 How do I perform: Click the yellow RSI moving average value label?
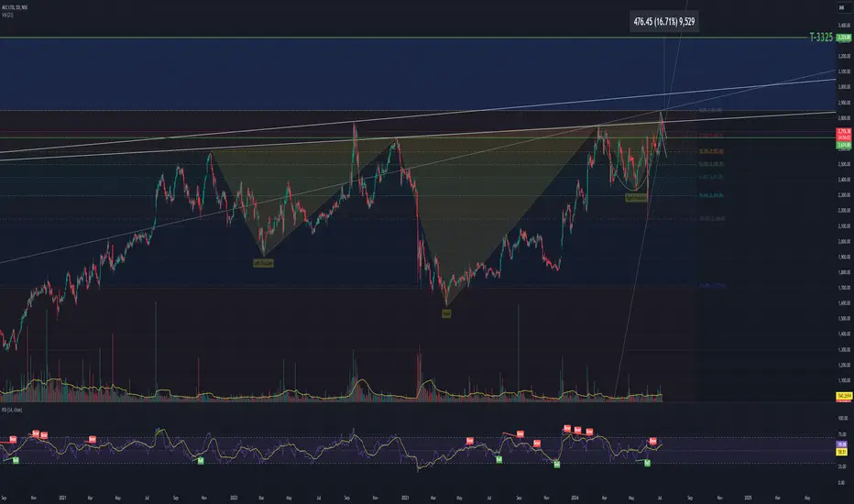coord(841,452)
